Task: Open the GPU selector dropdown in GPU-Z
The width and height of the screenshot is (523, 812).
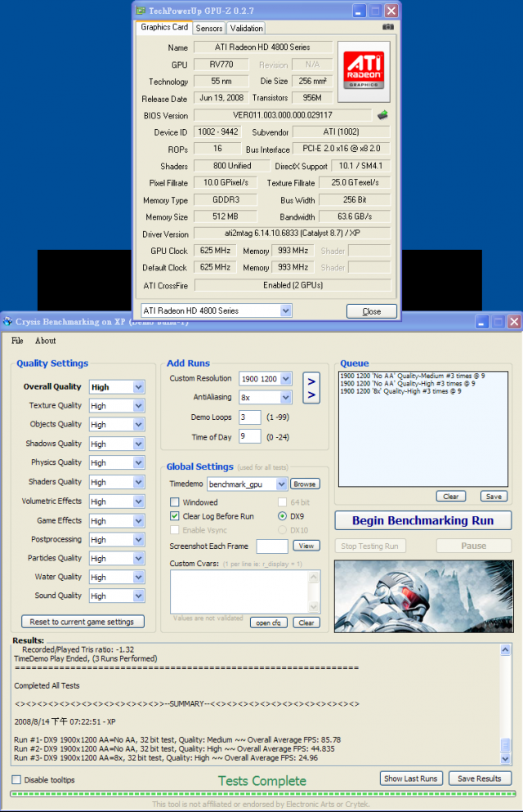Action: pyautogui.click(x=286, y=310)
